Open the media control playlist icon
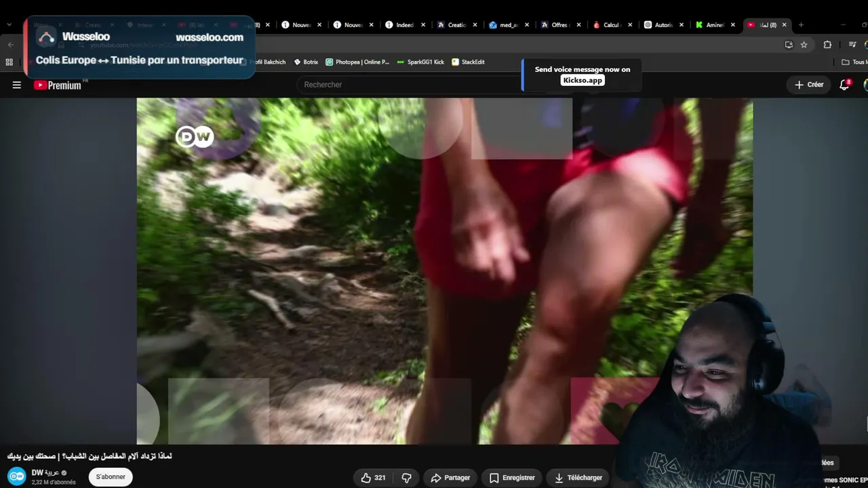This screenshot has width=868, height=488. [852, 45]
